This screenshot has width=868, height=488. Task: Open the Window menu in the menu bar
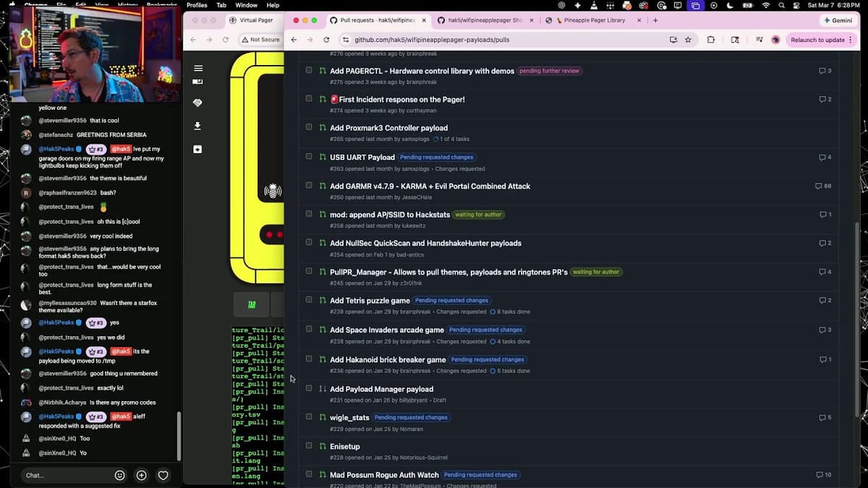246,5
